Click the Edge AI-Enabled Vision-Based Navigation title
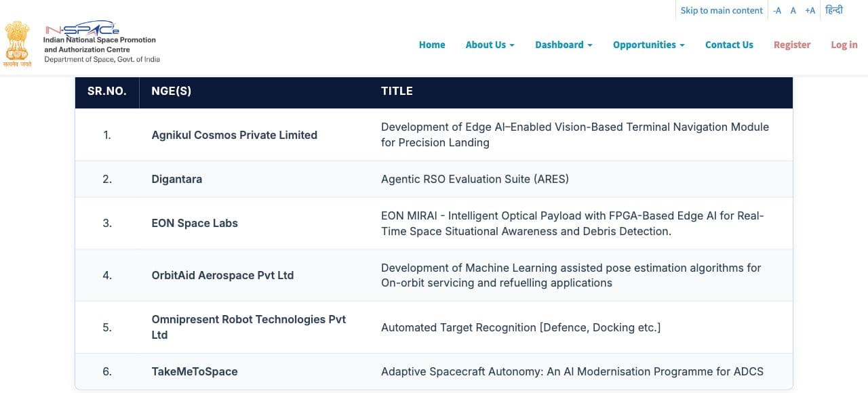 point(575,135)
